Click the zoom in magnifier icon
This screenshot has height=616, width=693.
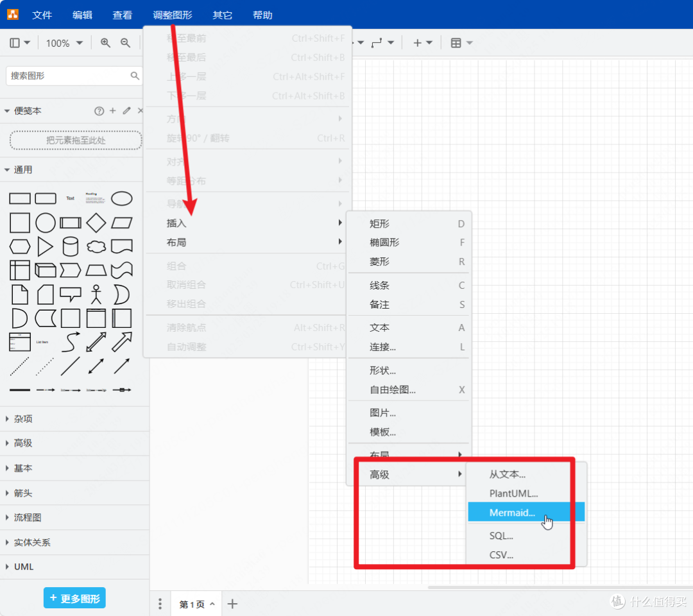(105, 43)
